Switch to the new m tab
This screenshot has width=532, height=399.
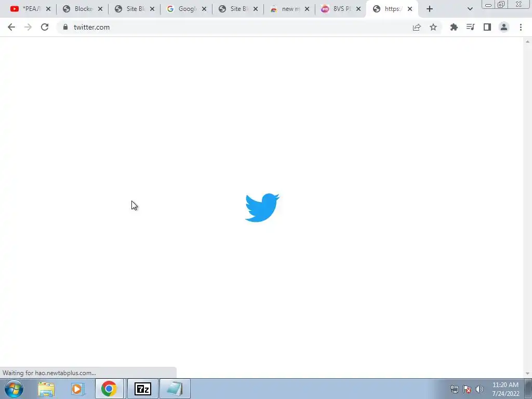(x=286, y=9)
